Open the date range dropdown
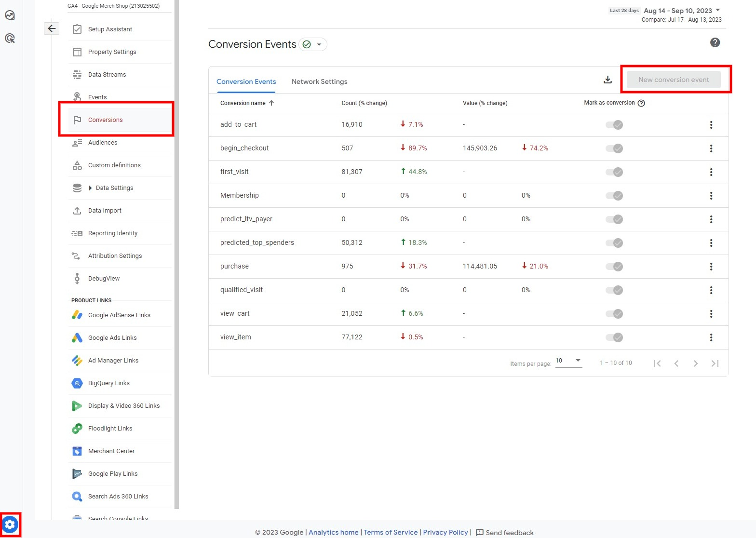This screenshot has width=756, height=538. pos(682,11)
